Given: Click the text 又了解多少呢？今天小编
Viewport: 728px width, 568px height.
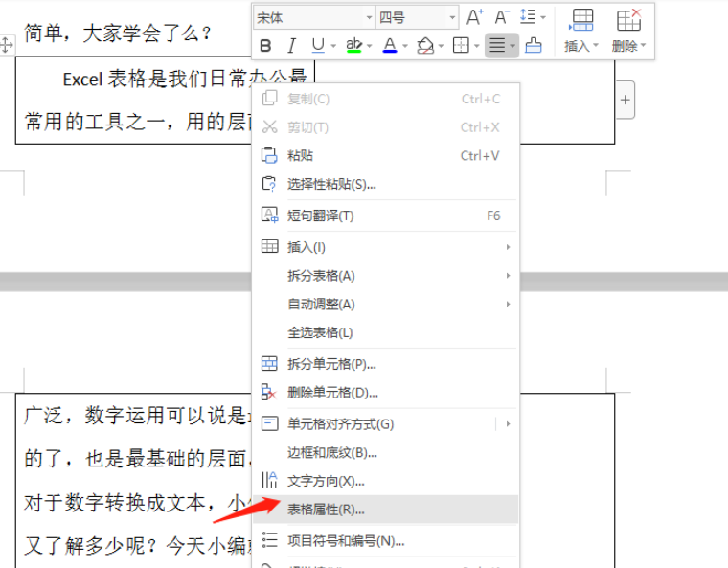Looking at the screenshot, I should [137, 545].
